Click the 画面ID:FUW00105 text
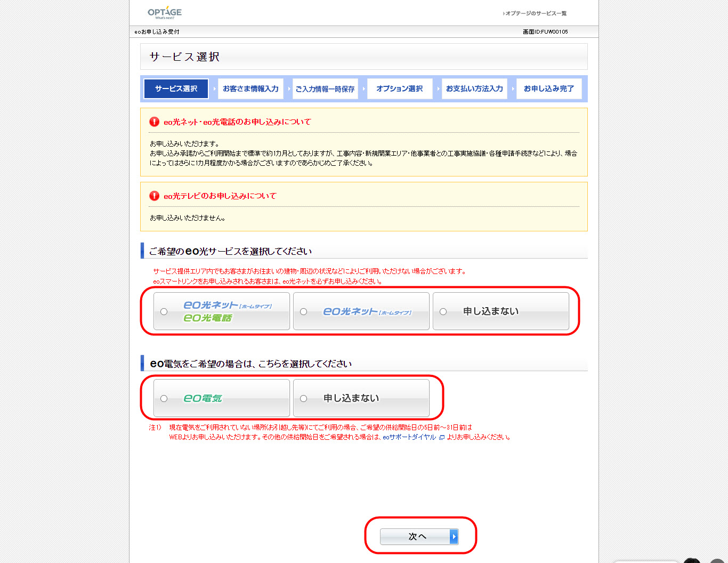 (545, 32)
